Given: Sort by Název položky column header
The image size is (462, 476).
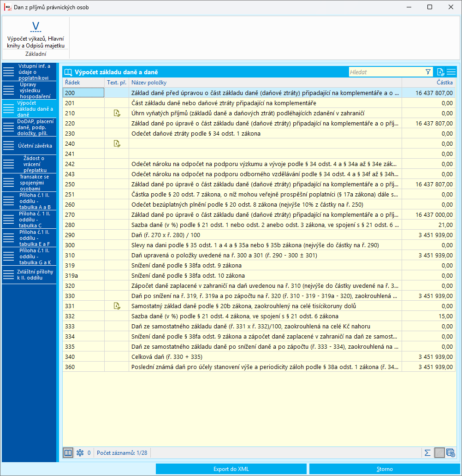Looking at the screenshot, I should click(x=265, y=82).
